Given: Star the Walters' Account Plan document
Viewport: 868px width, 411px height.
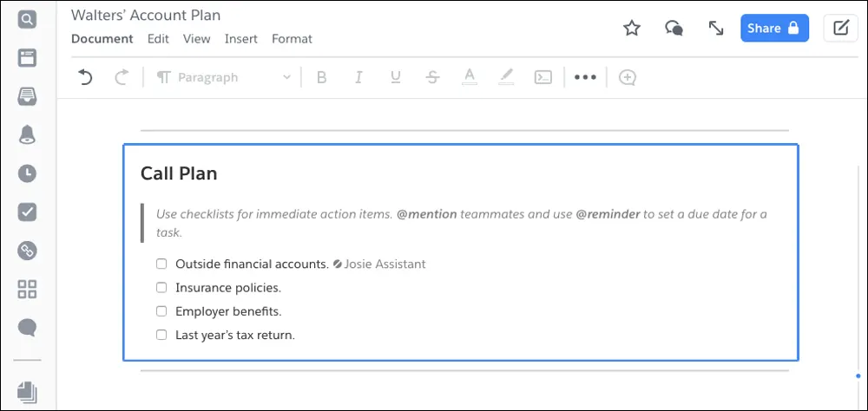Looking at the screenshot, I should (x=632, y=29).
